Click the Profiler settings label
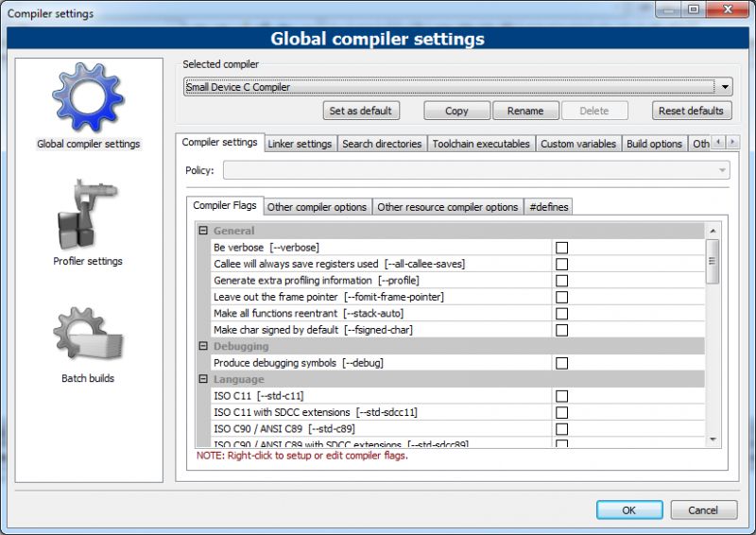Image resolution: width=756 pixels, height=535 pixels. click(x=88, y=261)
